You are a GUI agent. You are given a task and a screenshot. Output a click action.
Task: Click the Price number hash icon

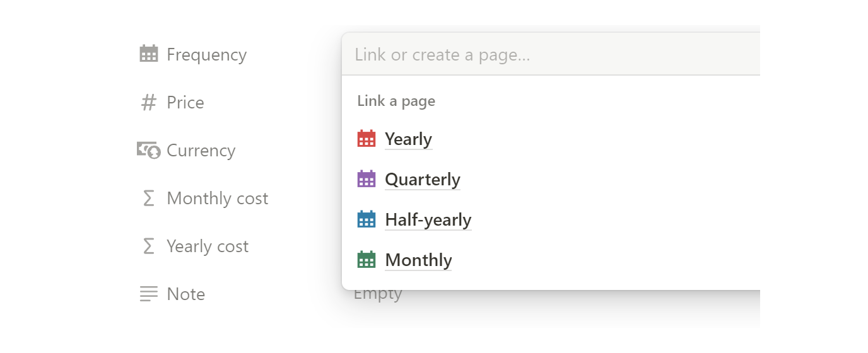tap(148, 102)
